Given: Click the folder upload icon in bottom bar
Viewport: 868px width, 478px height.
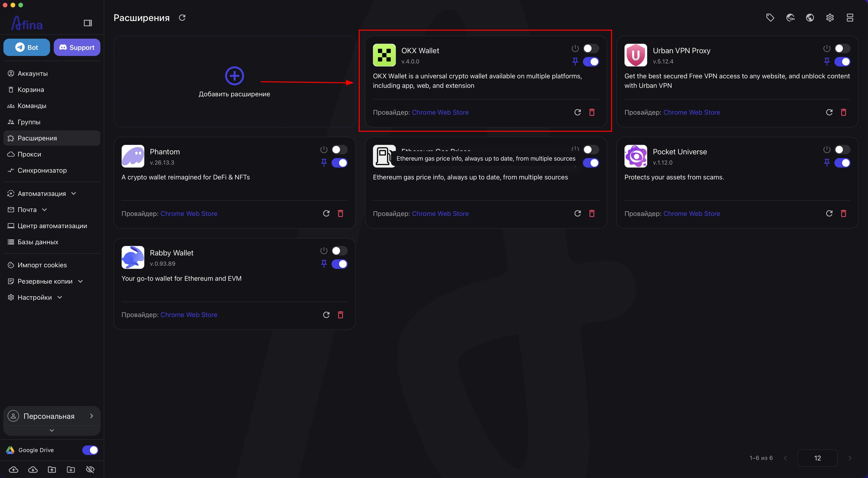Looking at the screenshot, I should (x=52, y=470).
